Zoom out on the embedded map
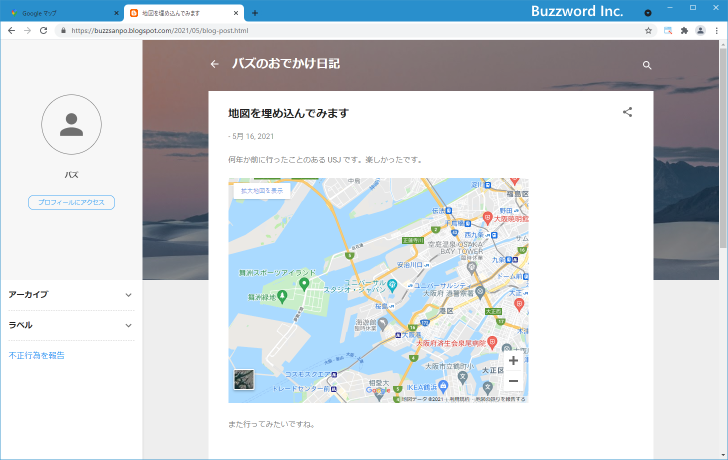The image size is (728, 460). (513, 381)
